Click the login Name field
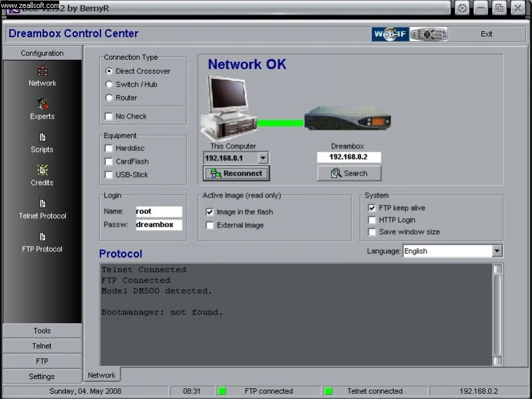The height and width of the screenshot is (399, 532). (x=158, y=211)
